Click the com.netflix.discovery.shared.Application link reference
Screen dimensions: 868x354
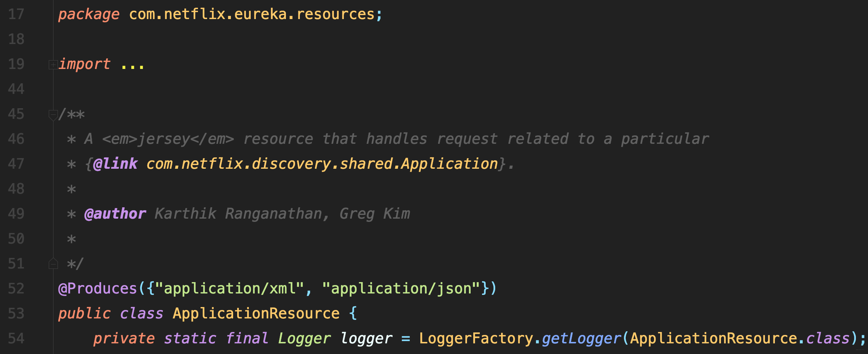[322, 164]
